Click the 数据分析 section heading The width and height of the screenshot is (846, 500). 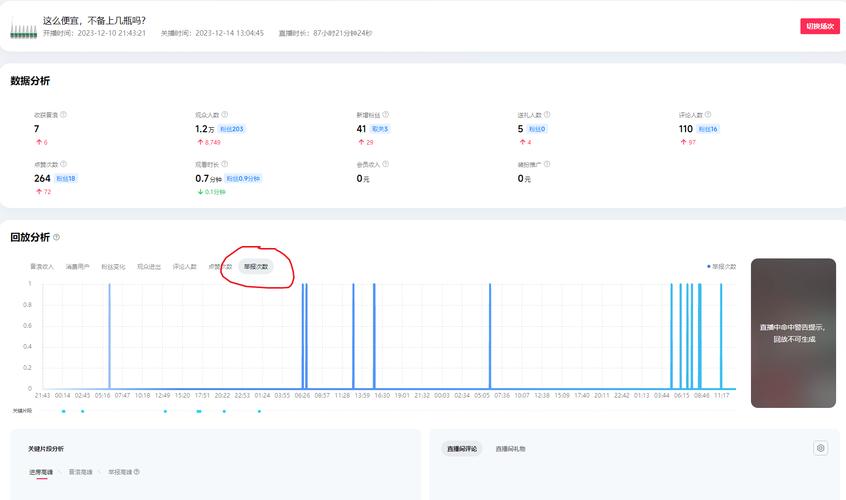click(x=30, y=81)
